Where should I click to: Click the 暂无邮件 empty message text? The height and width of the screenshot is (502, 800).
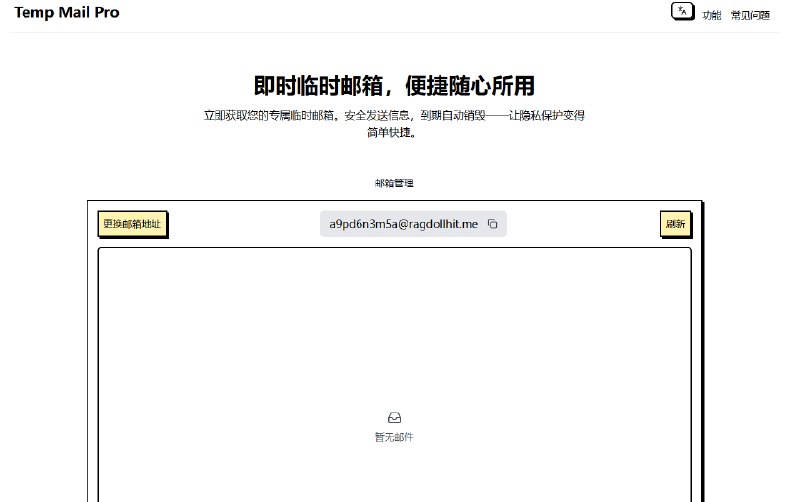click(x=394, y=437)
